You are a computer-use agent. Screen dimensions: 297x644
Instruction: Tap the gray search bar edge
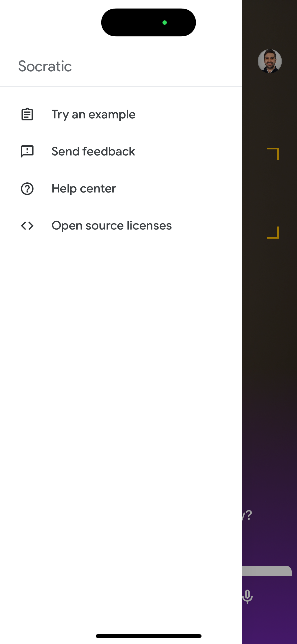[x=267, y=571]
